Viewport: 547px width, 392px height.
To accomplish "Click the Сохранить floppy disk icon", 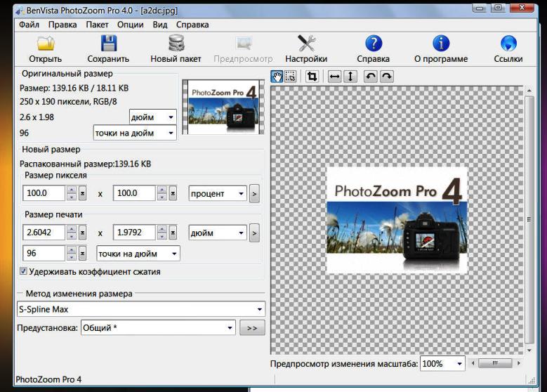I will (108, 44).
